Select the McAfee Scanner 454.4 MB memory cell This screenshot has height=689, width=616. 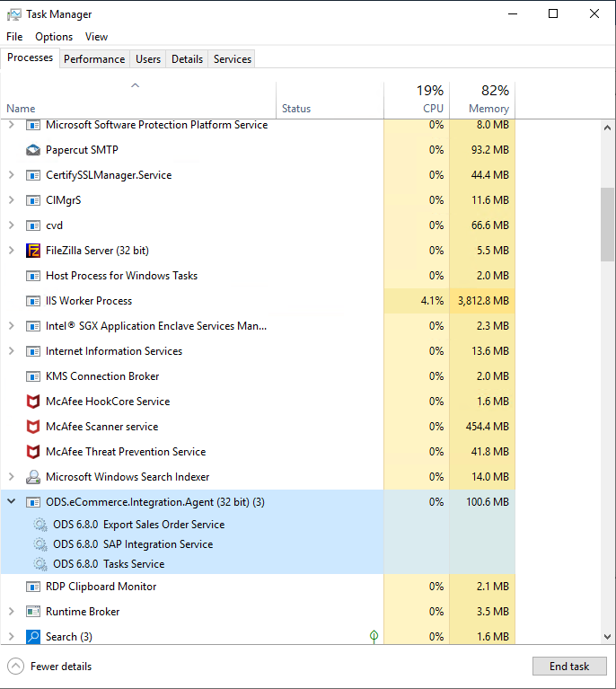482,427
